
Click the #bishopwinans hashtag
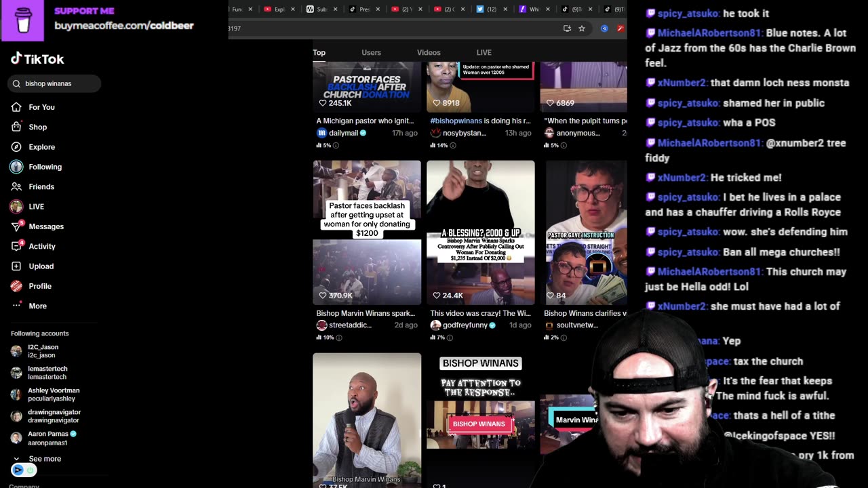click(457, 121)
